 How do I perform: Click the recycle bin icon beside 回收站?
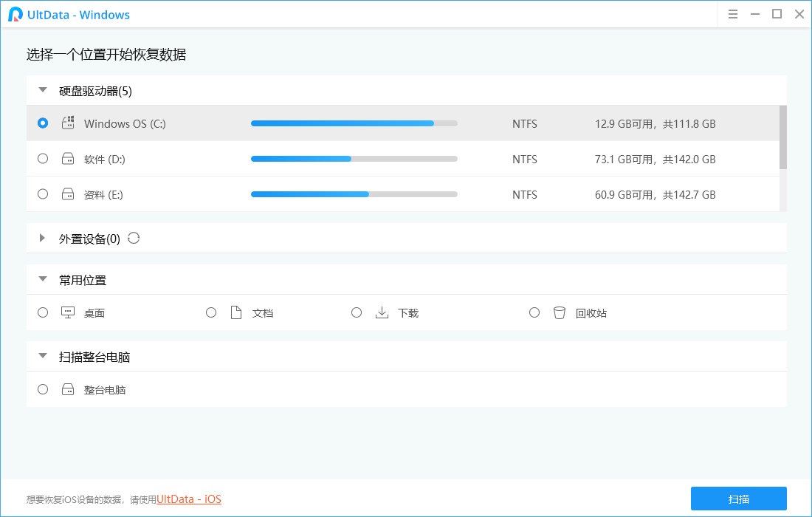[x=559, y=312]
